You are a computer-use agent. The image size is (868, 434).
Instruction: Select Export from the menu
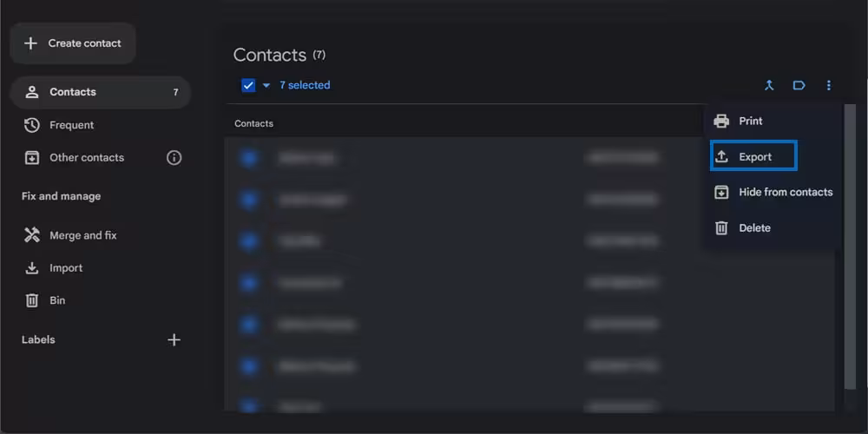pos(753,157)
